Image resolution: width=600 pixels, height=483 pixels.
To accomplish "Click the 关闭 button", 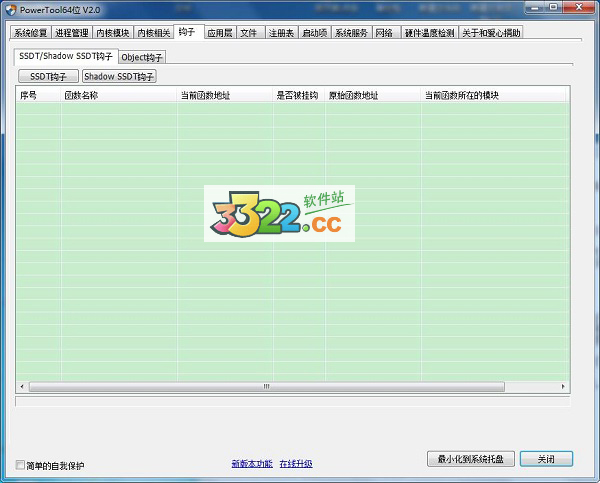I will (546, 459).
